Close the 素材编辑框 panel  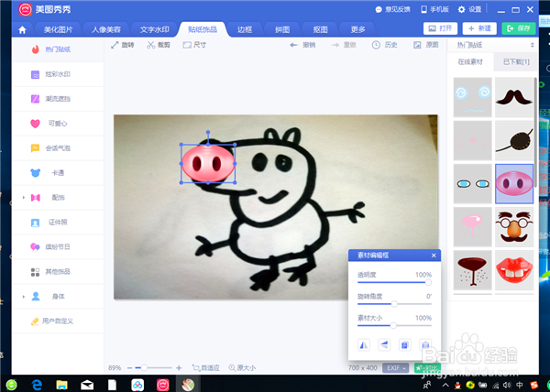click(434, 256)
